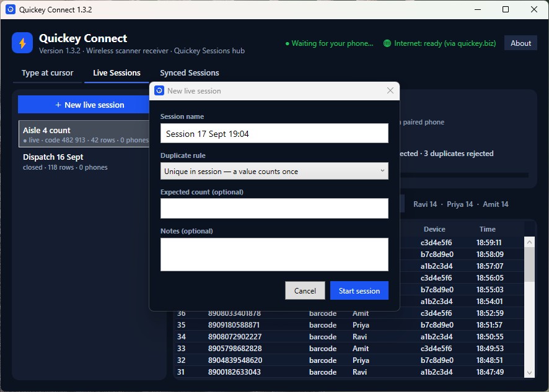Click the Waiting for your phone status
549x392 pixels.
coord(329,43)
